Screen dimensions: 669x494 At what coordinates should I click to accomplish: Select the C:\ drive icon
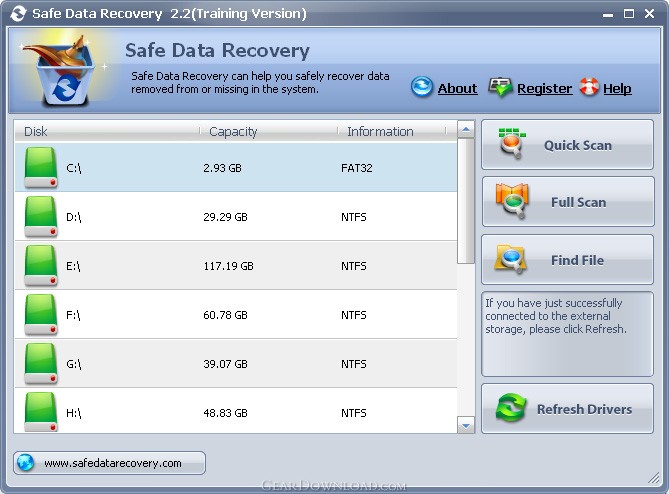[41, 168]
